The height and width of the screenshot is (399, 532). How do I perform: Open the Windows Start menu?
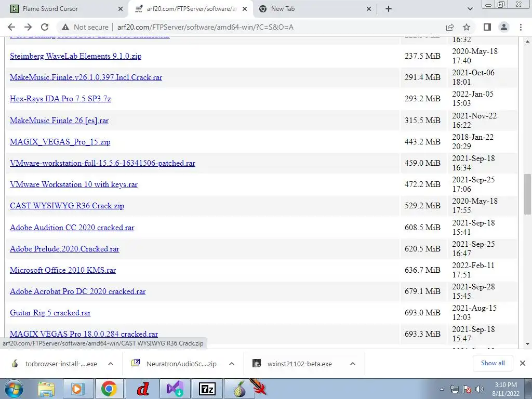click(x=14, y=389)
